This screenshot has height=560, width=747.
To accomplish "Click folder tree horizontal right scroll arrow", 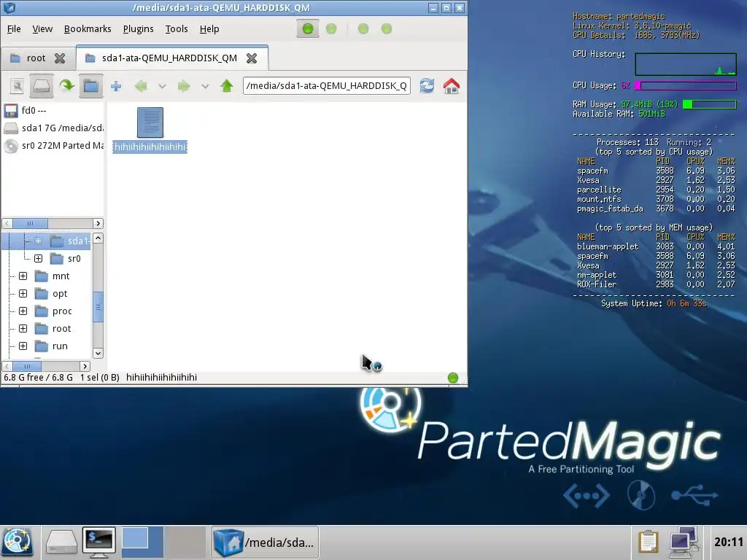I will 85,366.
